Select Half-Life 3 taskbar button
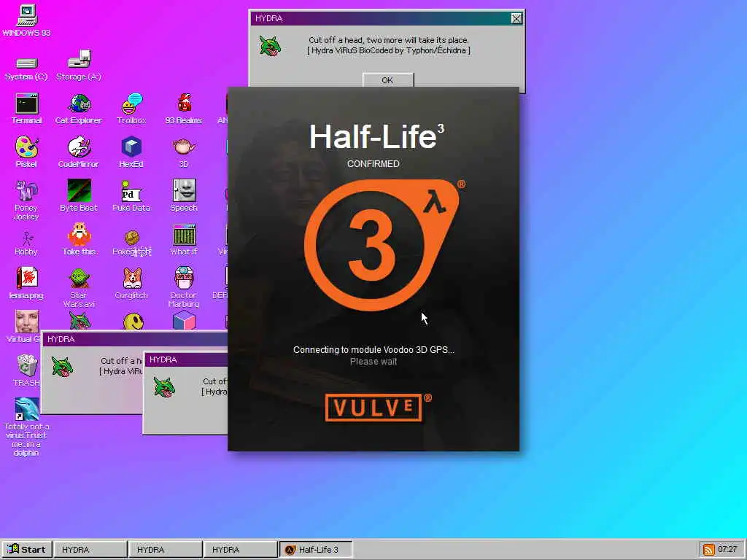This screenshot has width=747, height=560. pos(316,550)
